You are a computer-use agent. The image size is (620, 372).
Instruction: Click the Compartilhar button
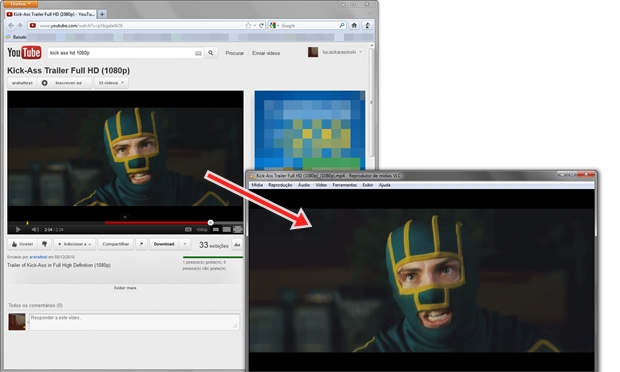[115, 244]
